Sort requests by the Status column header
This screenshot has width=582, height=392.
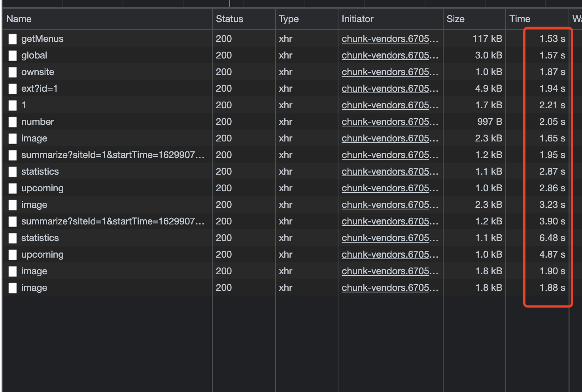click(x=229, y=19)
